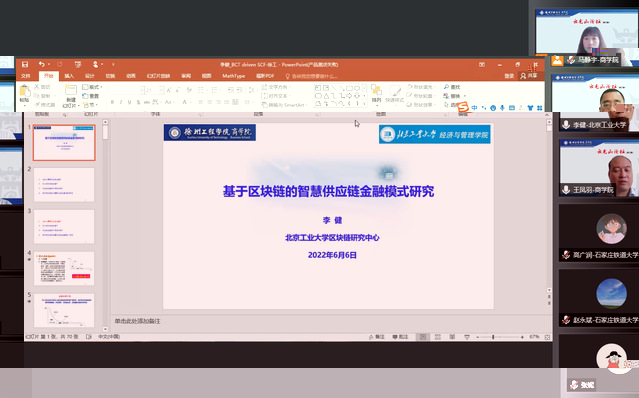Select the oval shape in shapes gallery
639x398 pixels.
pos(357,88)
